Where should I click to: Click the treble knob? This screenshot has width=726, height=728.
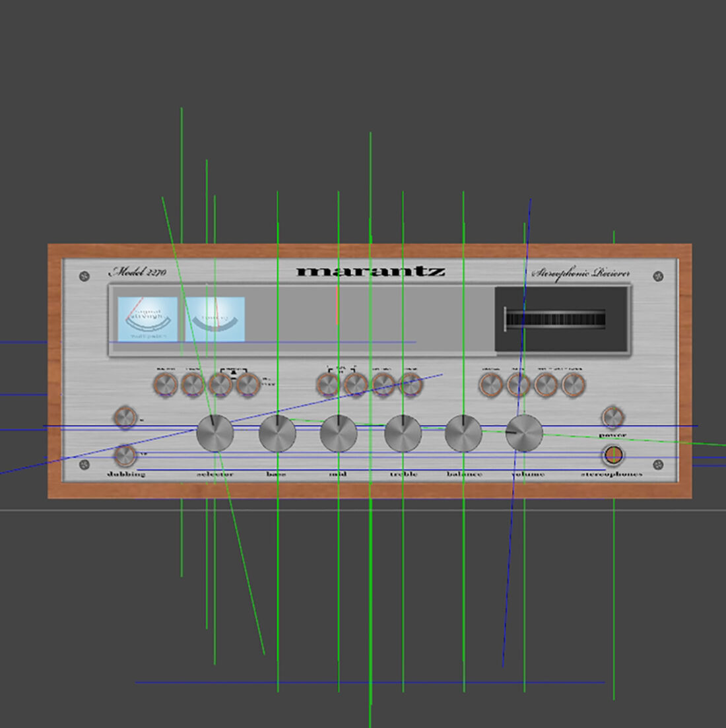[x=403, y=433]
